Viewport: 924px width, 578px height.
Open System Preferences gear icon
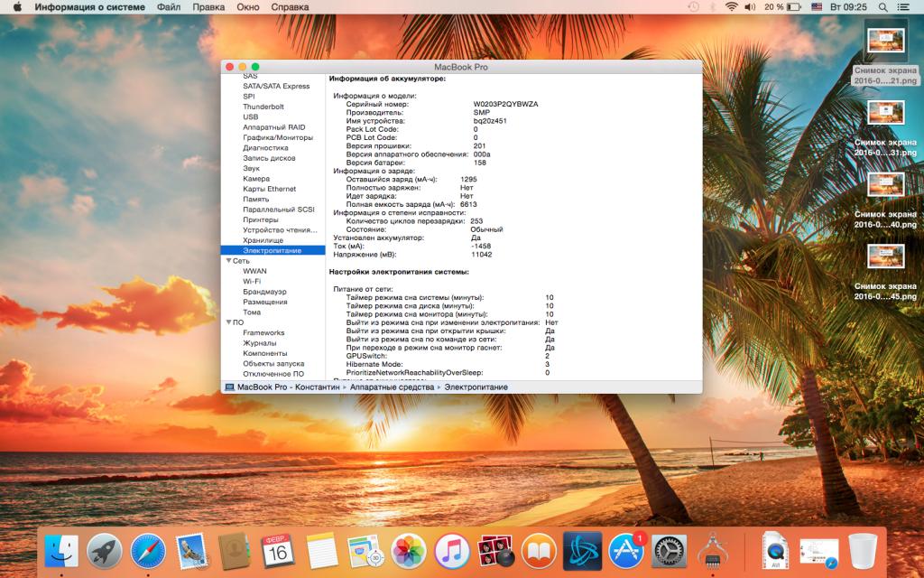669,552
